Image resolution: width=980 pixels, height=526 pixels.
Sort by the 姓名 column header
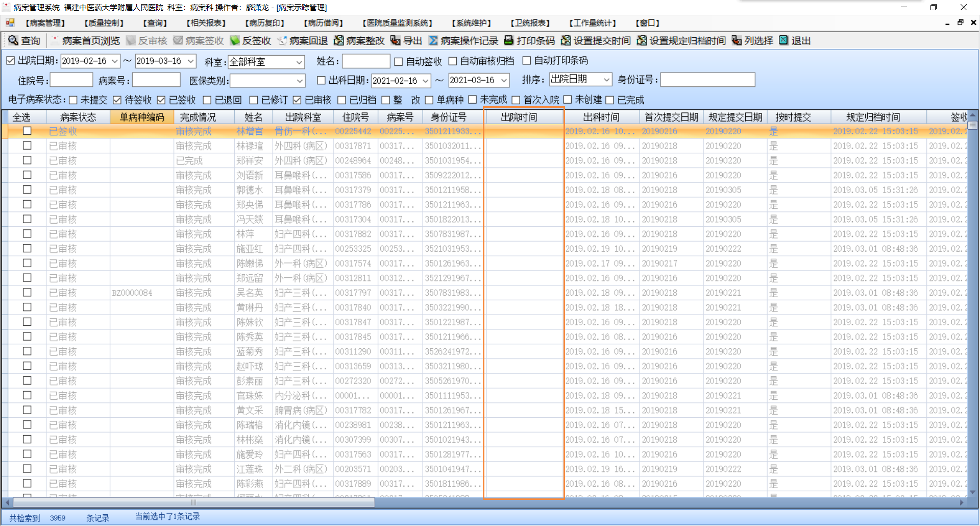tap(253, 117)
